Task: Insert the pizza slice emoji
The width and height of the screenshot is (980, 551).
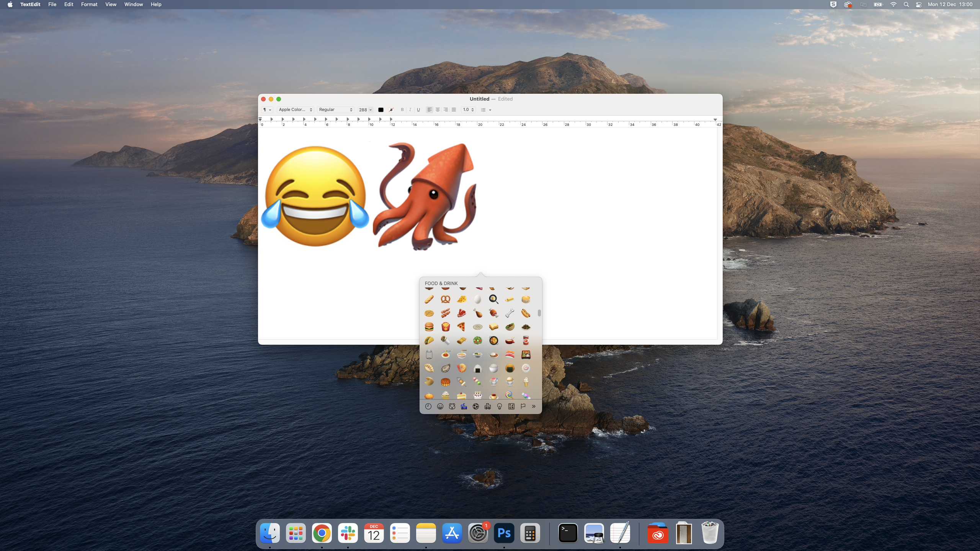Action: [x=461, y=327]
